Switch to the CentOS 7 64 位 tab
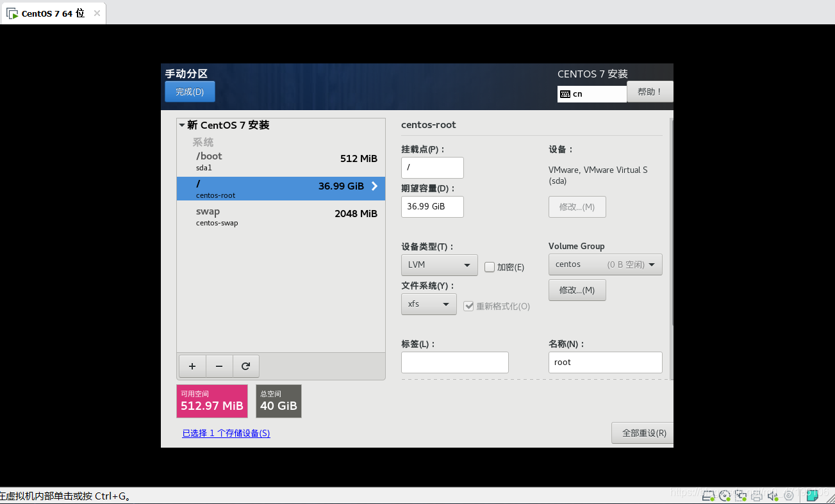 point(53,13)
